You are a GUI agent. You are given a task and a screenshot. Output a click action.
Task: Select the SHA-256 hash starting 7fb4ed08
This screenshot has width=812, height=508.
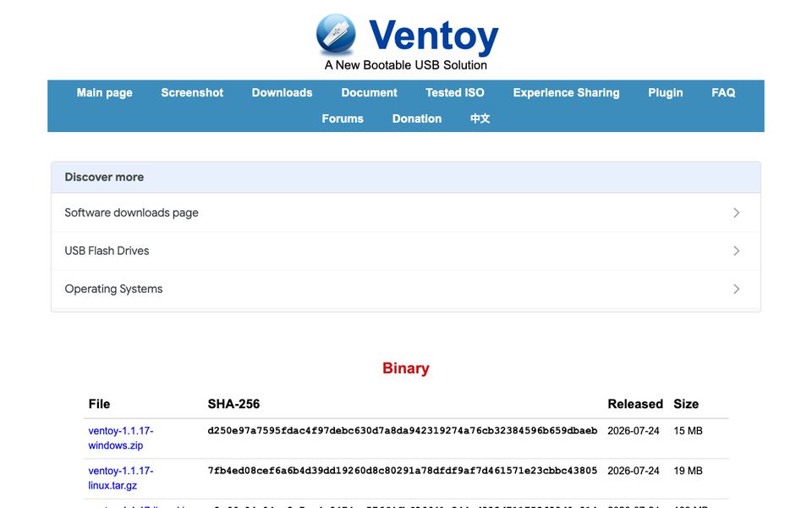click(403, 471)
